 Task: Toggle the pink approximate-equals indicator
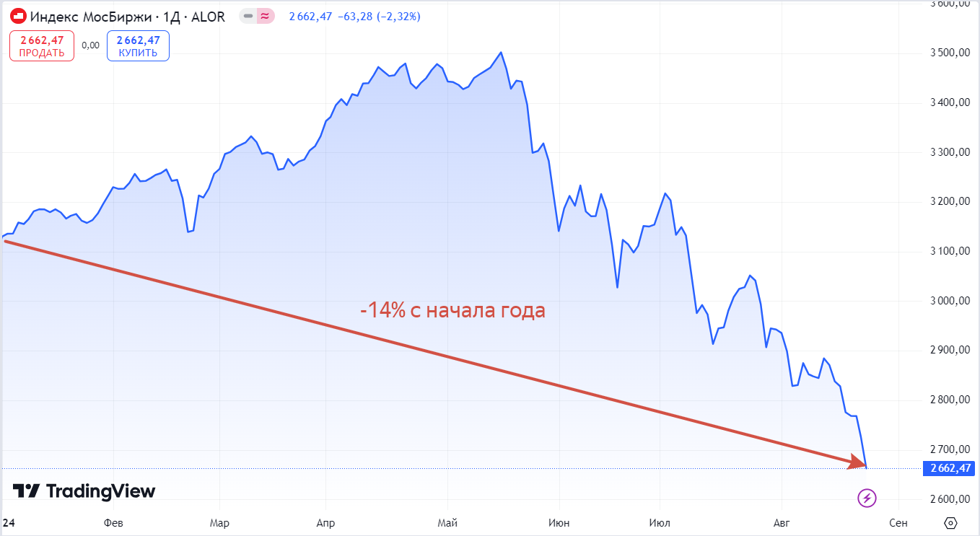pos(266,16)
